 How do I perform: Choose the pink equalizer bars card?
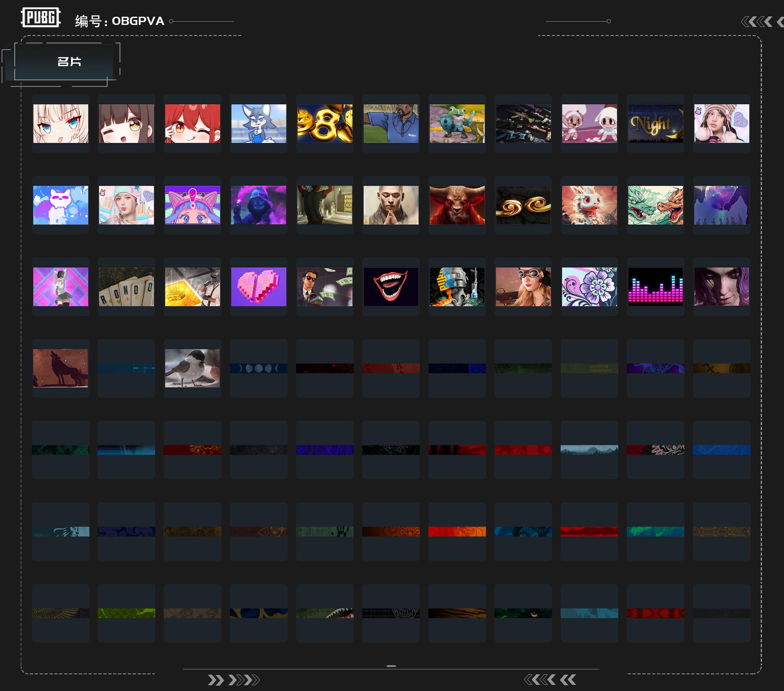point(655,287)
